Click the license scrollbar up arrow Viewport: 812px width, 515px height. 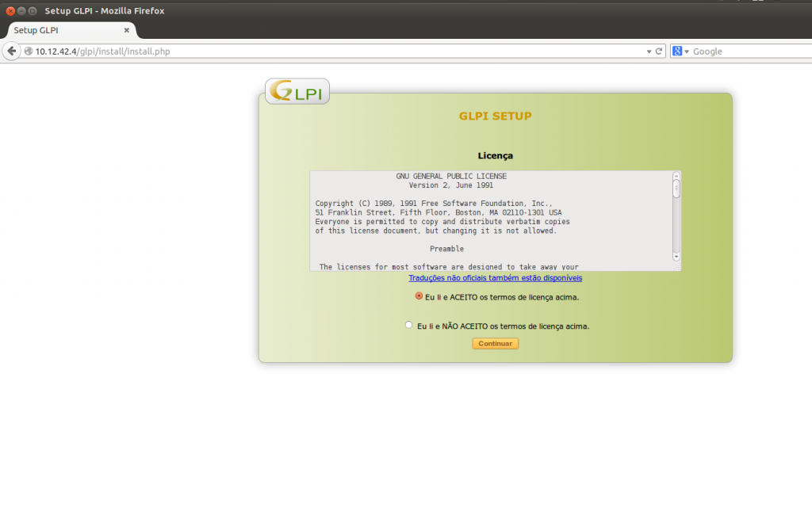click(676, 176)
